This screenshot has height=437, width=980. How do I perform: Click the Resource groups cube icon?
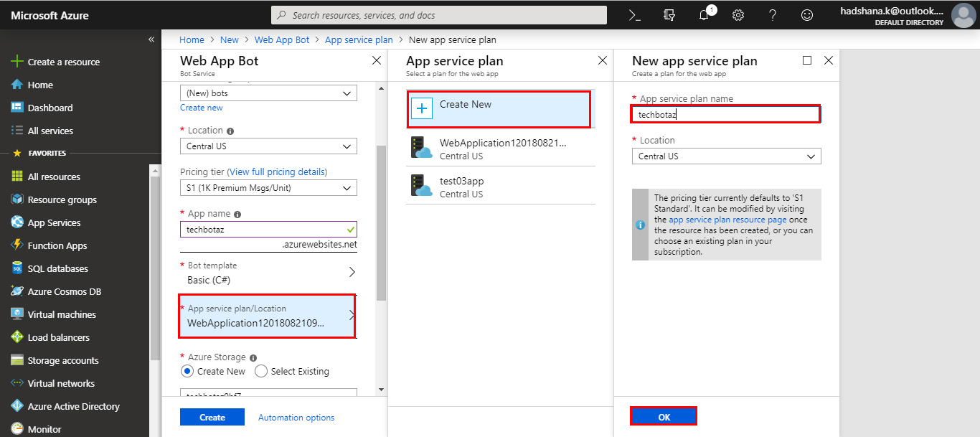tap(17, 199)
